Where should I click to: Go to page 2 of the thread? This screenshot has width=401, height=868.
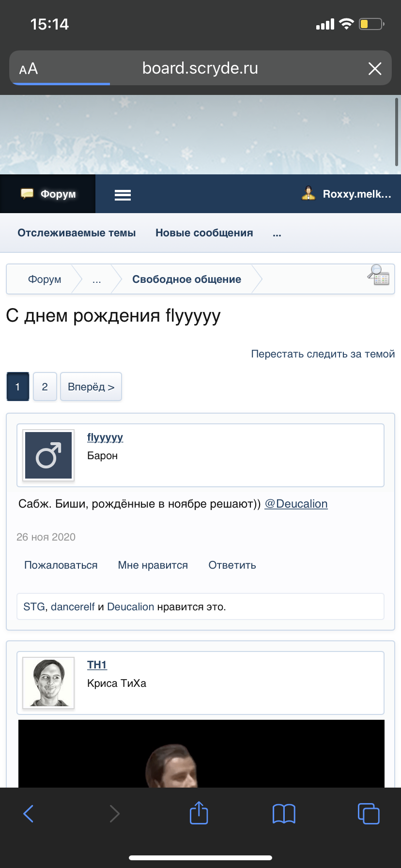(x=45, y=387)
